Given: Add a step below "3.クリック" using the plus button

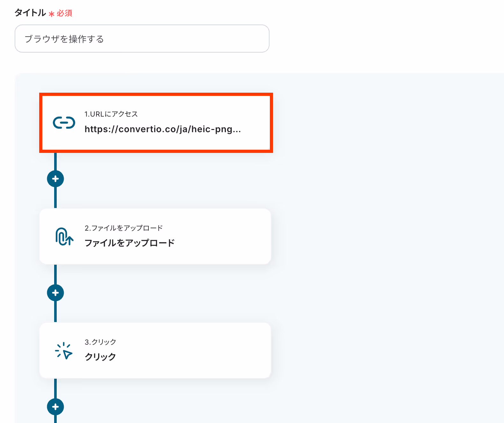Looking at the screenshot, I should (x=55, y=407).
